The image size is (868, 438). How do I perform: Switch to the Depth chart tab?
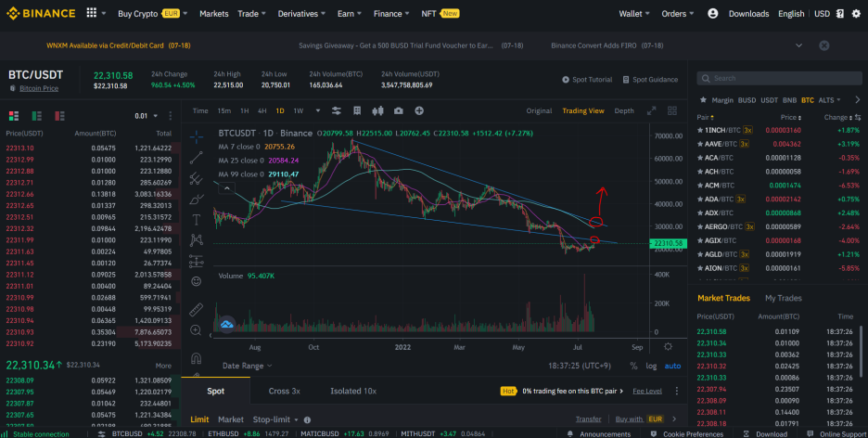[624, 110]
